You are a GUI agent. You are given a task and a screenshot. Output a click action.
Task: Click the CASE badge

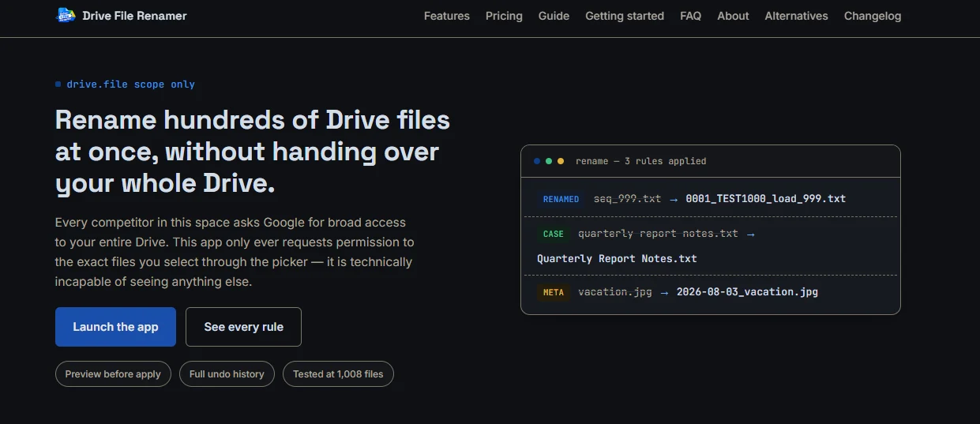pos(554,235)
